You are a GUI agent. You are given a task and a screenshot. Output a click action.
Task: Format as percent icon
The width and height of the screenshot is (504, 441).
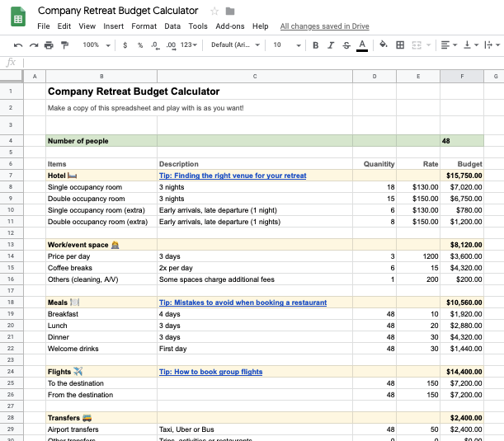(140, 45)
